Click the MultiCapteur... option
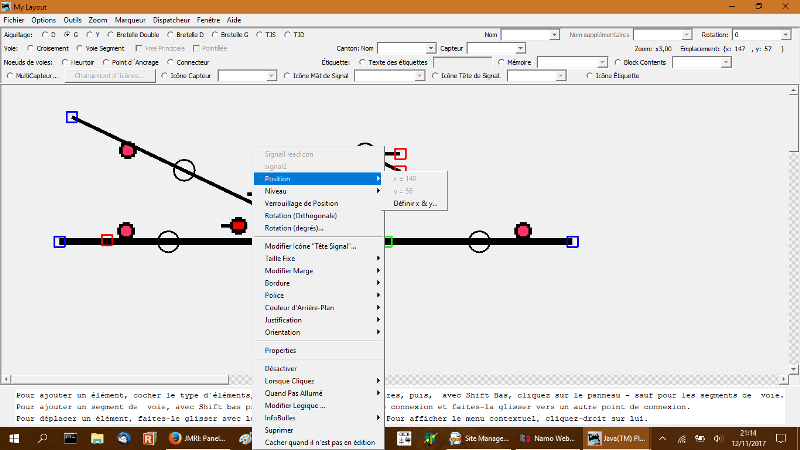Viewport: 800px width, 450px height. [x=9, y=75]
